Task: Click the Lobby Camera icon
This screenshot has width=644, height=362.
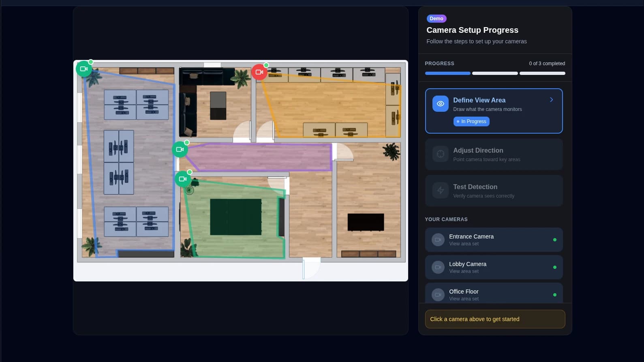Action: pos(438,267)
